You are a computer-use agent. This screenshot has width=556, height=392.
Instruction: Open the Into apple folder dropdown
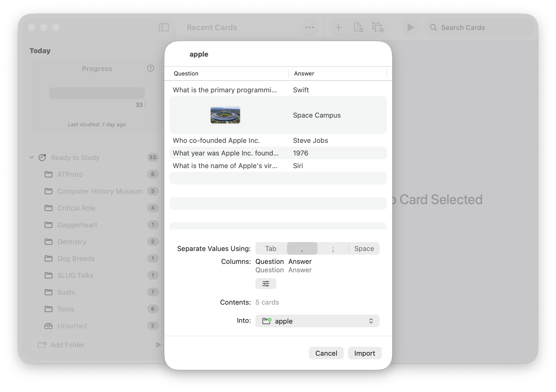pos(317,321)
